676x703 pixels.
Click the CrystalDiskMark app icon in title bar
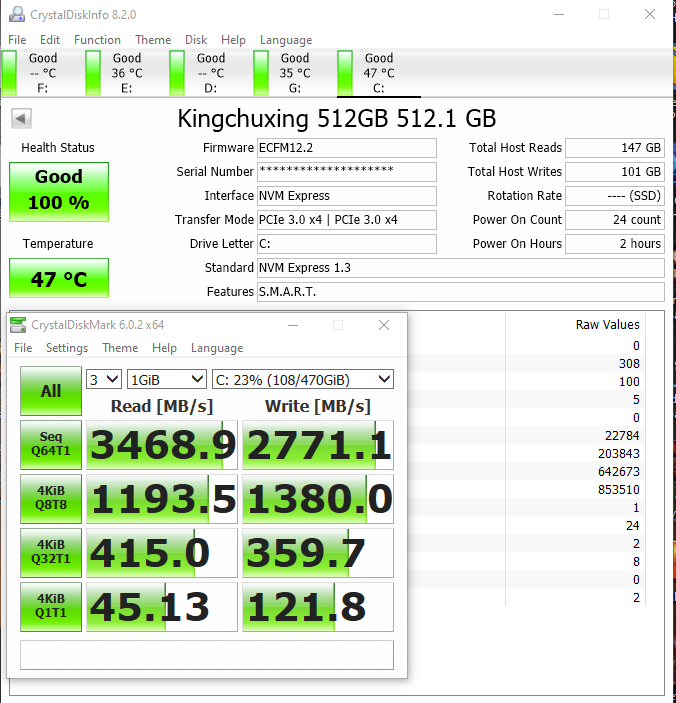pyautogui.click(x=18, y=325)
